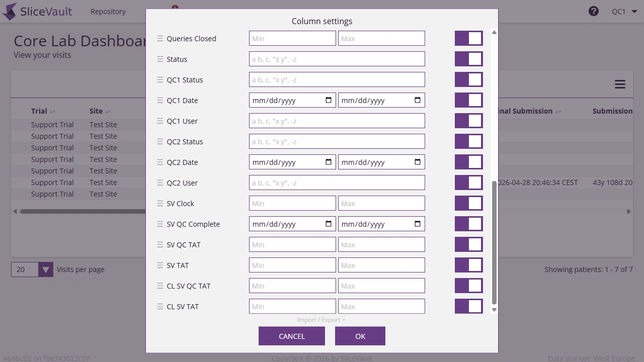Viewport: 644px width, 362px height.
Task: Click the hamburger menu above the visits table
Action: (x=620, y=84)
